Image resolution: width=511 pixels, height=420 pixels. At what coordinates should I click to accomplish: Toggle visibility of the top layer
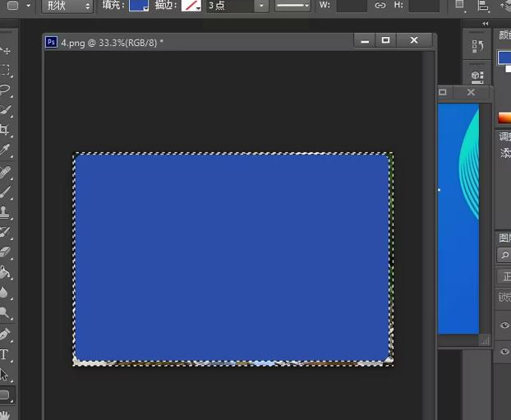[505, 325]
